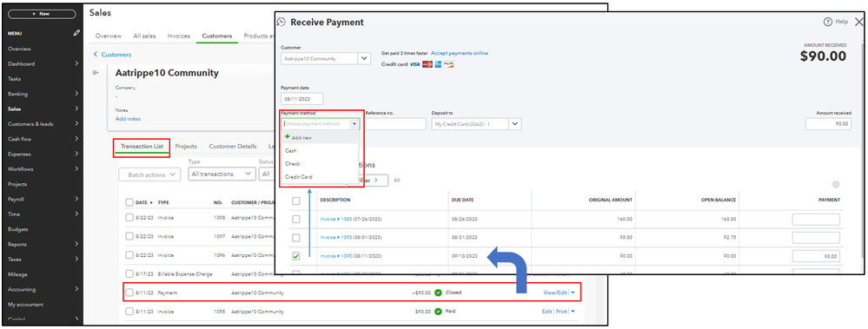The width and height of the screenshot is (868, 329).
Task: Open the Overview tab in Sales
Action: click(x=109, y=36)
